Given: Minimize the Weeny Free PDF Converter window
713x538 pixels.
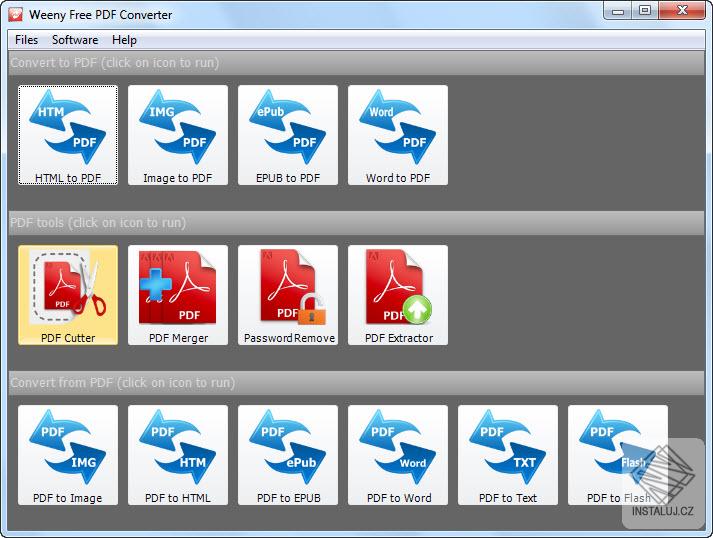Looking at the screenshot, I should click(618, 11).
